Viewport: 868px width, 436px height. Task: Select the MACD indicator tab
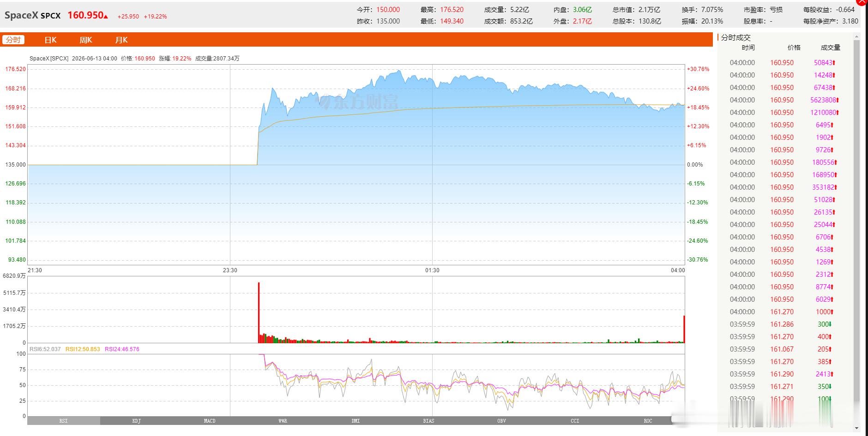210,421
